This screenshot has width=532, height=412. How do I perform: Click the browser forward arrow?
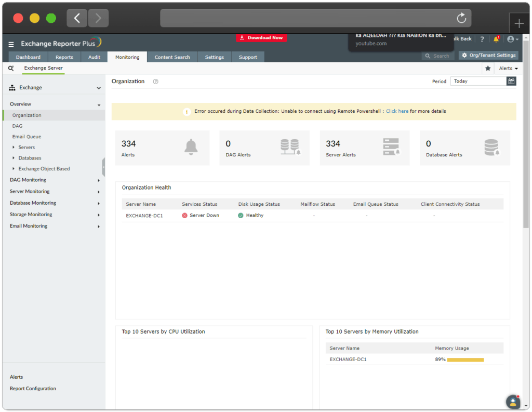98,18
